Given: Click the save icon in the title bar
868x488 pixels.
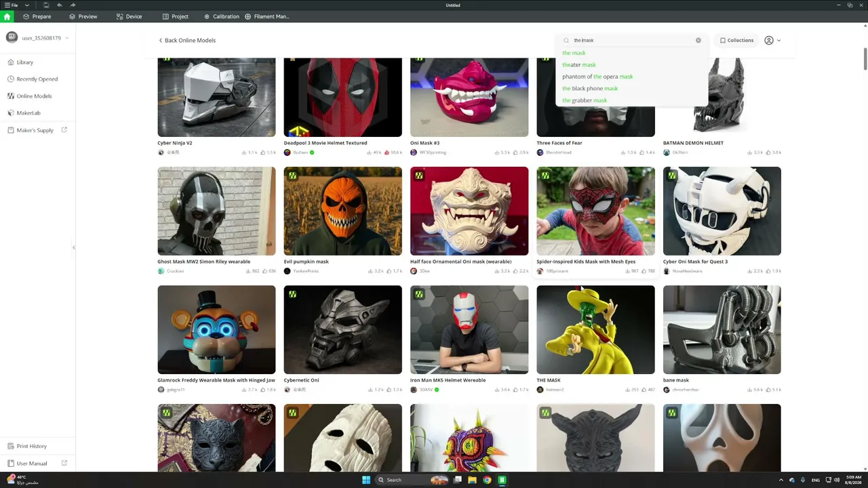Looking at the screenshot, I should point(46,5).
